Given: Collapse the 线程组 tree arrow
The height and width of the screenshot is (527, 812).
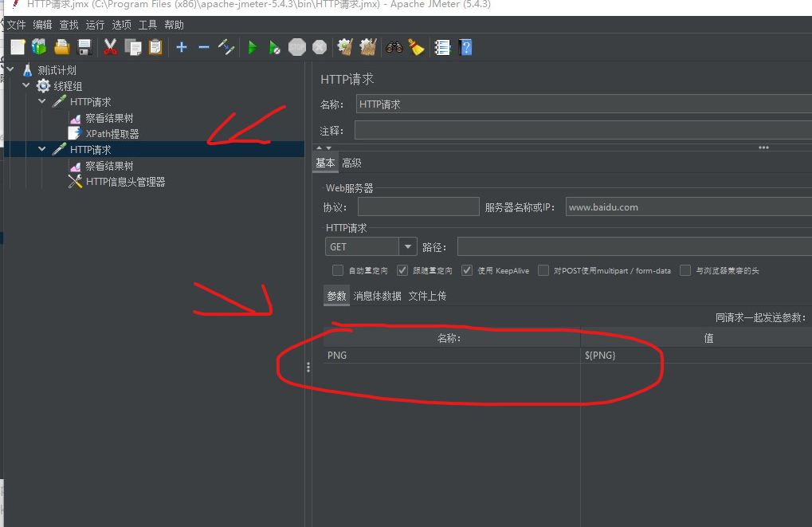Looking at the screenshot, I should coord(25,85).
